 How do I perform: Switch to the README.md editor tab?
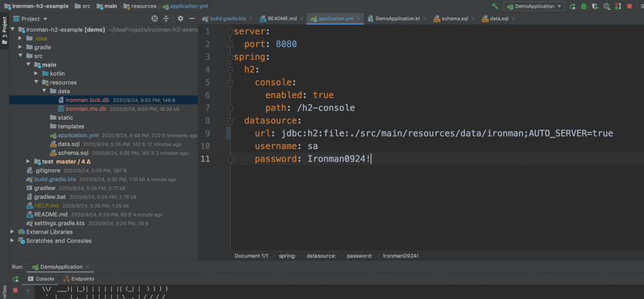tap(282, 18)
